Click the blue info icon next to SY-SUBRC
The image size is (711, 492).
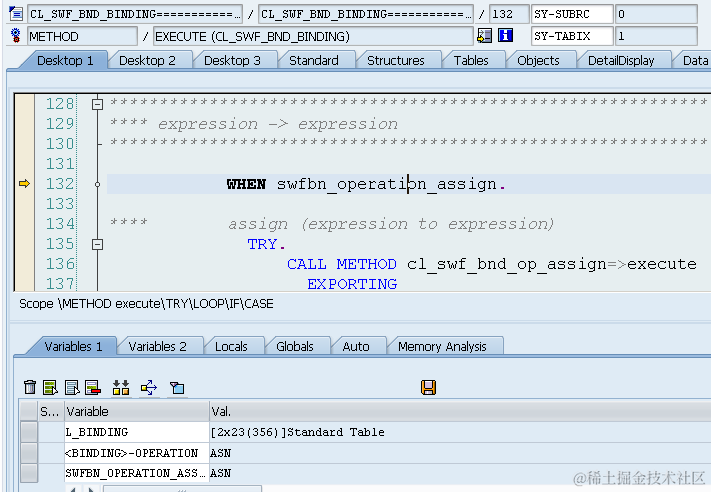[x=505, y=35]
